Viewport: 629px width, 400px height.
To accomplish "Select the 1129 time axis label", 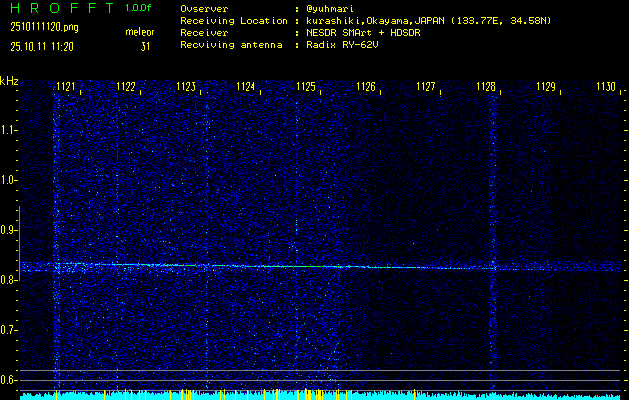I will (x=546, y=86).
